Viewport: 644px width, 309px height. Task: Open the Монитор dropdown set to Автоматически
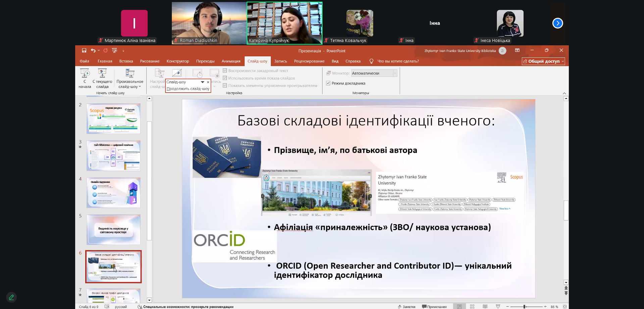tap(395, 73)
